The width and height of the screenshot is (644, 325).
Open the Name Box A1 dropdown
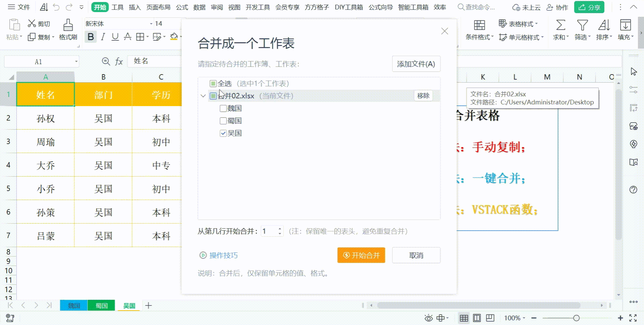coord(76,61)
